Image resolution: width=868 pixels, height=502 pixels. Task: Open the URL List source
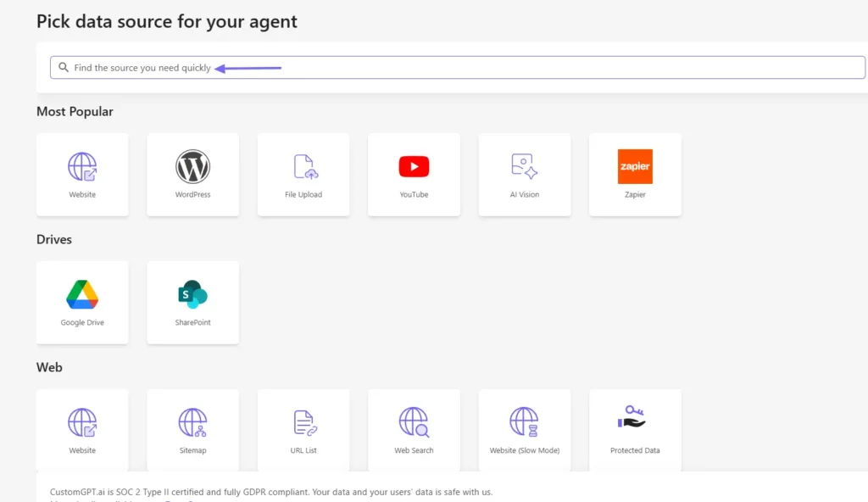303,431
